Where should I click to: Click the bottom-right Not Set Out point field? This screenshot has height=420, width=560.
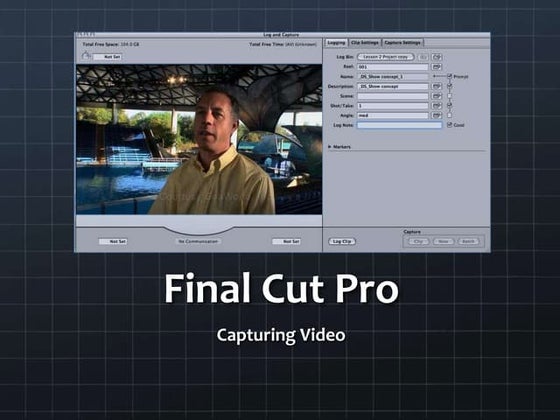click(x=286, y=241)
